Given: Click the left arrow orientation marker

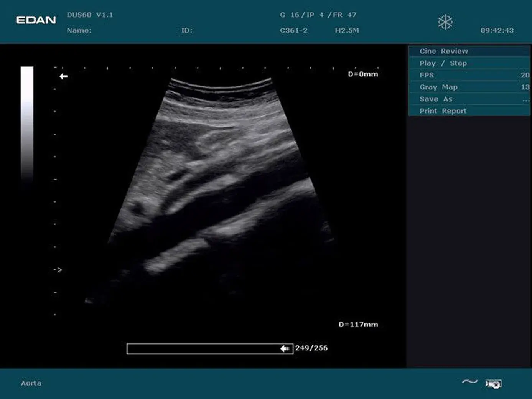Looking at the screenshot, I should [x=64, y=76].
